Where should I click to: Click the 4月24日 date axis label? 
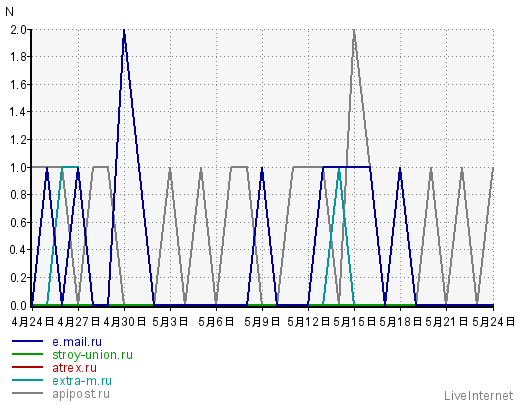tap(33, 322)
